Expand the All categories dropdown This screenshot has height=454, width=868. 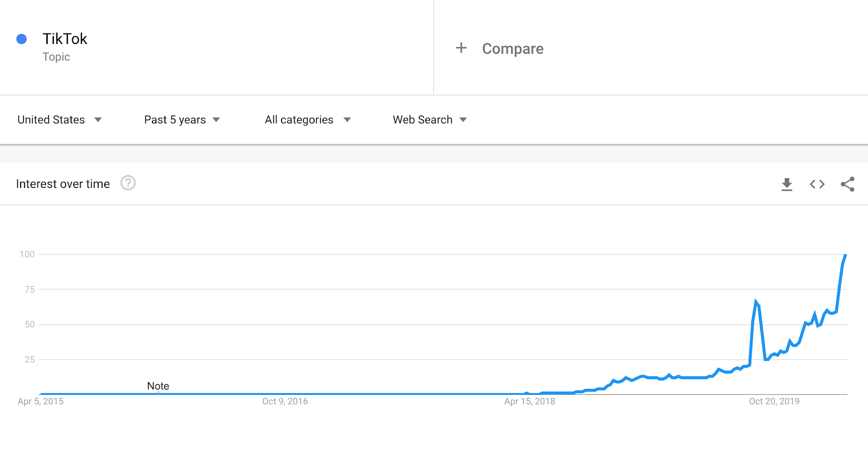[x=308, y=119]
